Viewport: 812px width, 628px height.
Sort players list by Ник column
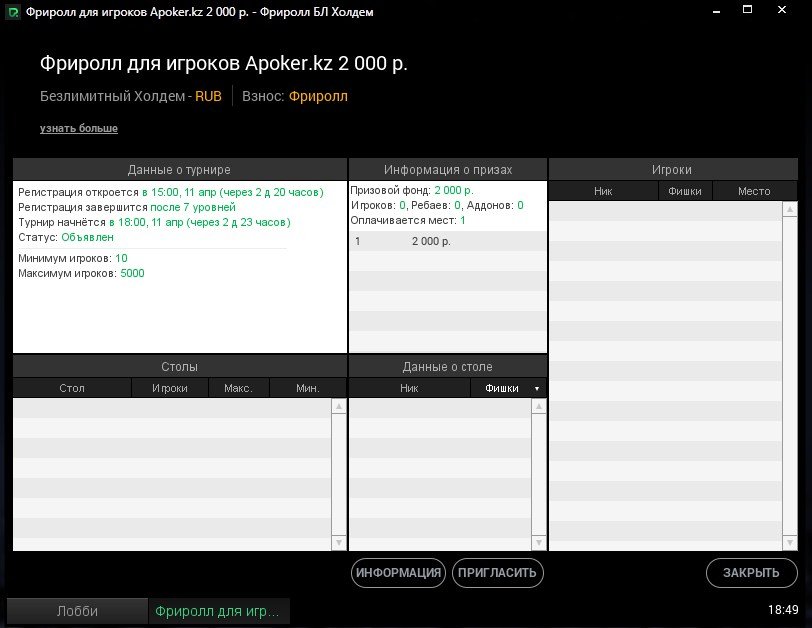coord(603,191)
